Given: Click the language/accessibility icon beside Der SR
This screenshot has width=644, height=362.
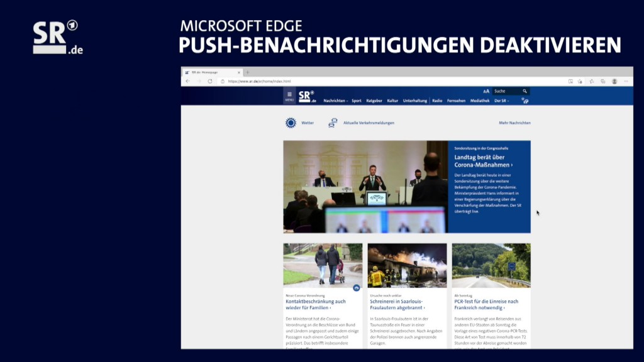Looking at the screenshot, I should pos(525,101).
